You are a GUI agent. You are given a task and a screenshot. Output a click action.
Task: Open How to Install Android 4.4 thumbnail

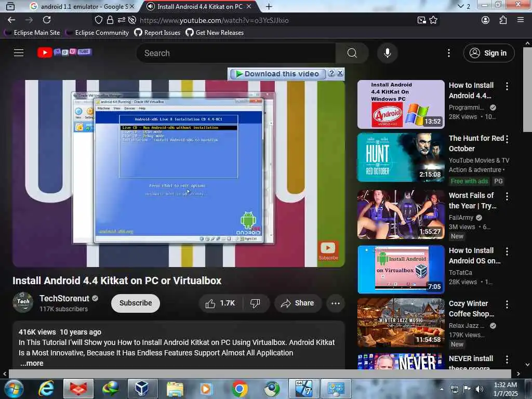coord(401,104)
